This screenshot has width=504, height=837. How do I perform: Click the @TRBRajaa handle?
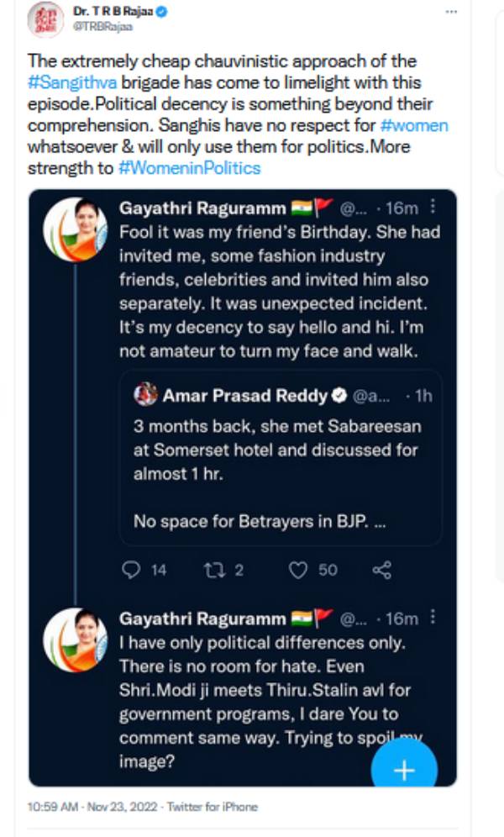102,27
